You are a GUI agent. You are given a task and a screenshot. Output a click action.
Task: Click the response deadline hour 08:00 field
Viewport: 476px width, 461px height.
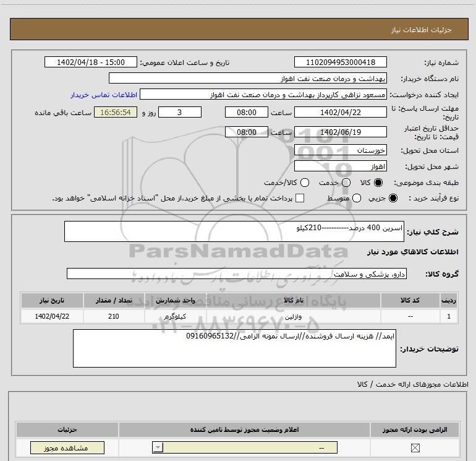(247, 112)
